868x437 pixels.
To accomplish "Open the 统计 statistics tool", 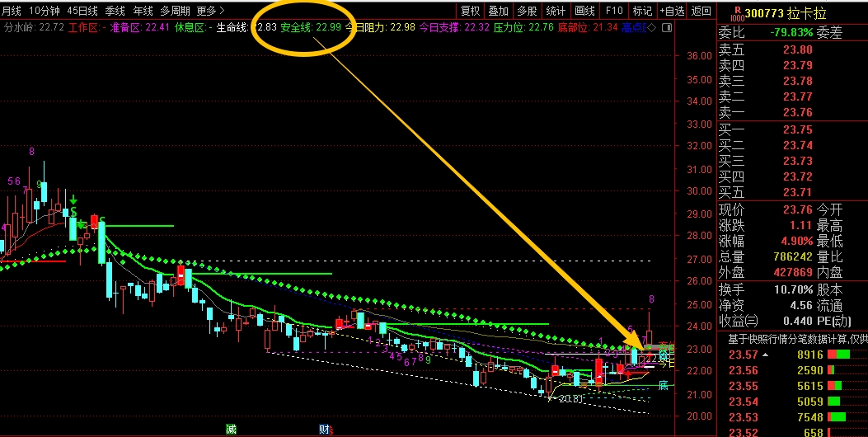I will click(x=556, y=11).
